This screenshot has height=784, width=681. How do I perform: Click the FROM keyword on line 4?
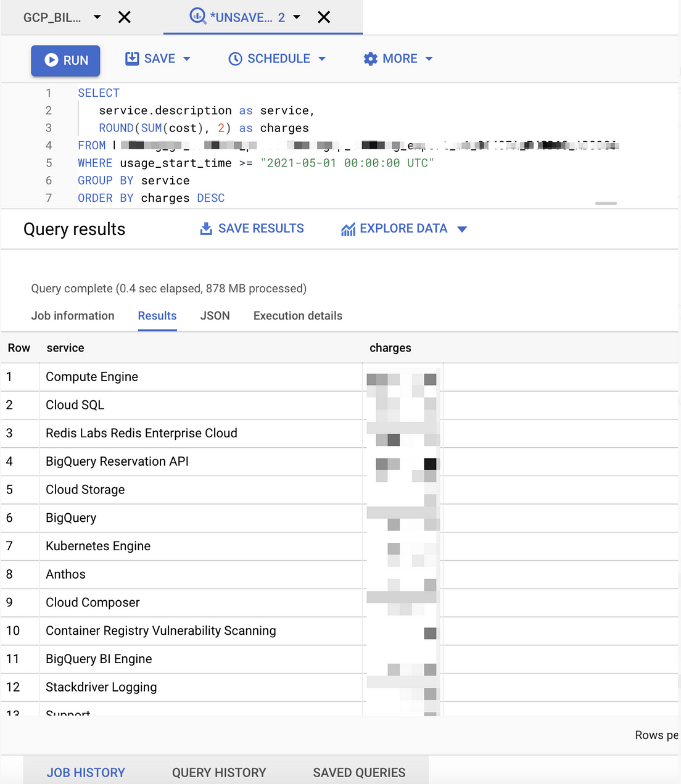[92, 146]
